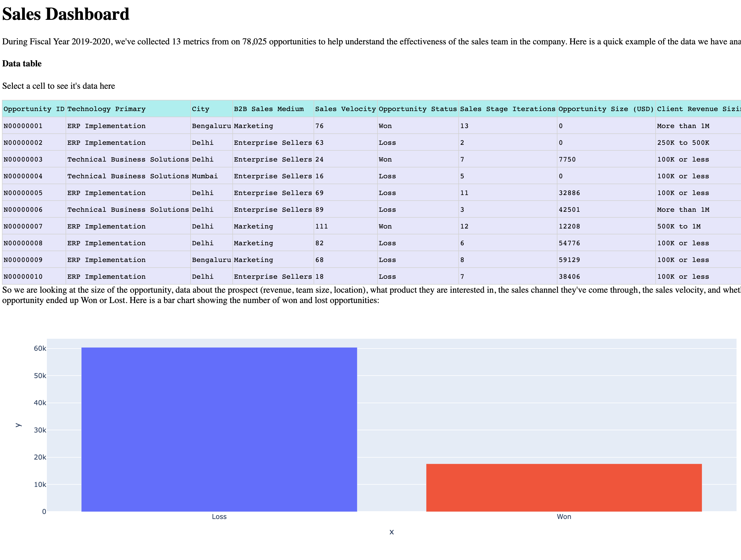
Task: Click the blue Loss bar in chart
Action: tap(219, 429)
